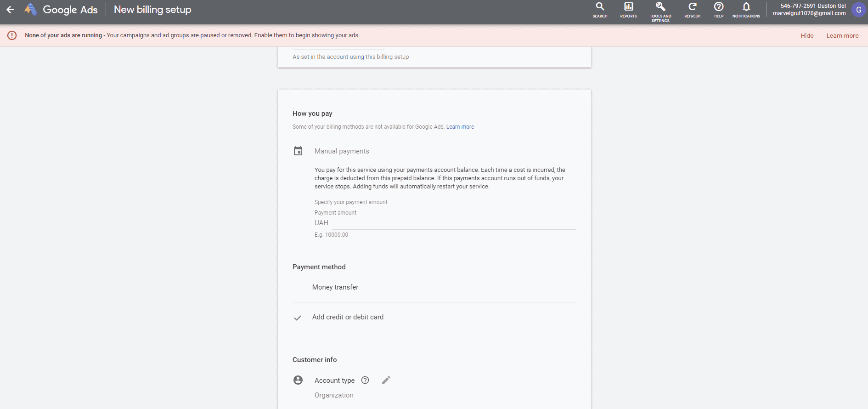Click the New billing setup title
Image resolution: width=868 pixels, height=409 pixels.
click(x=152, y=10)
